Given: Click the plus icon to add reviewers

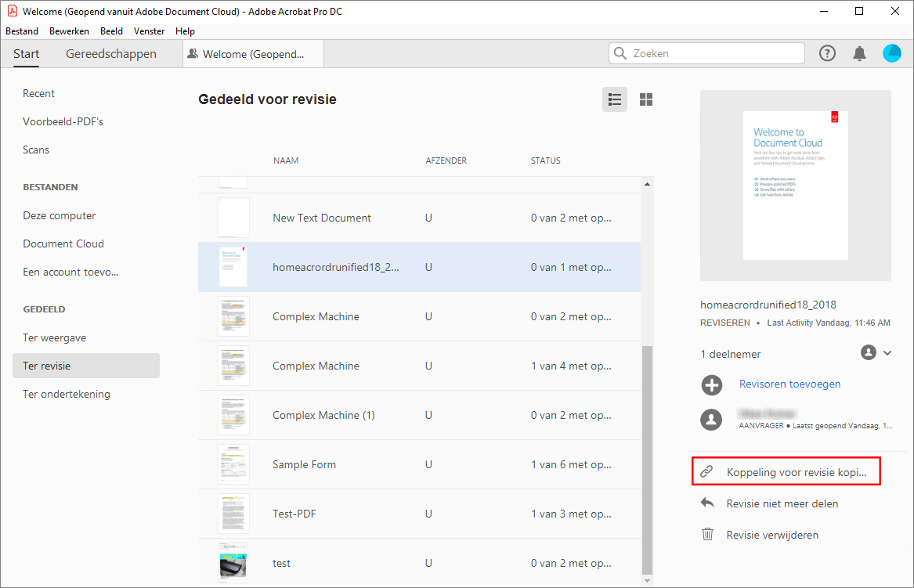Looking at the screenshot, I should 711,384.
